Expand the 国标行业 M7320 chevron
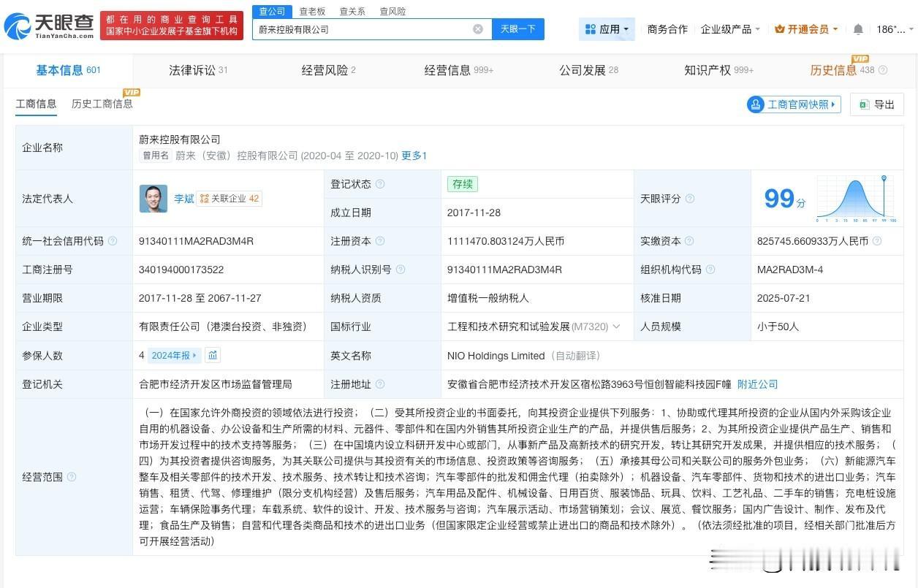 point(616,327)
